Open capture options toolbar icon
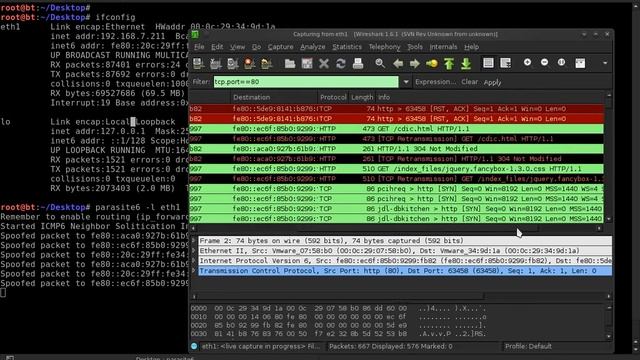 click(216, 63)
